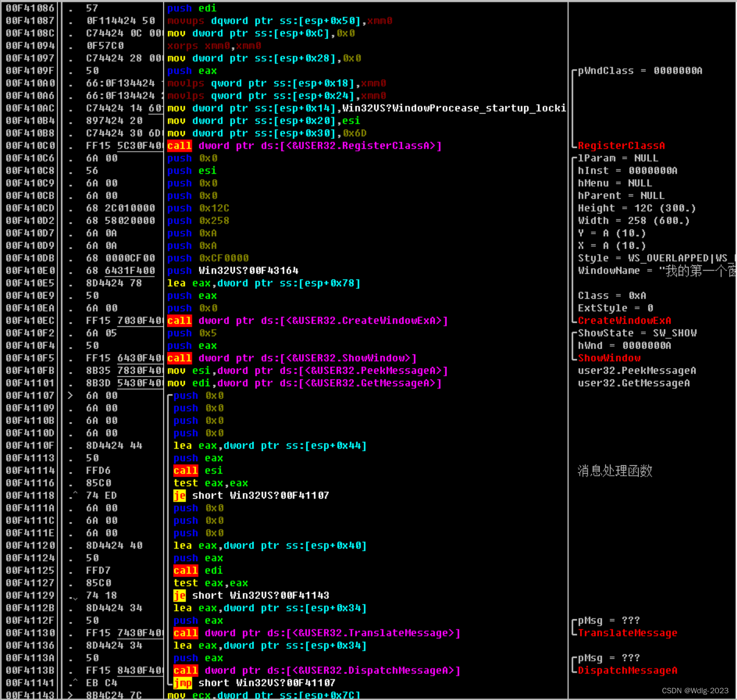Select je short Win32VS?00F41107 line at 00F41118
The height and width of the screenshot is (700, 737).
pos(251,495)
